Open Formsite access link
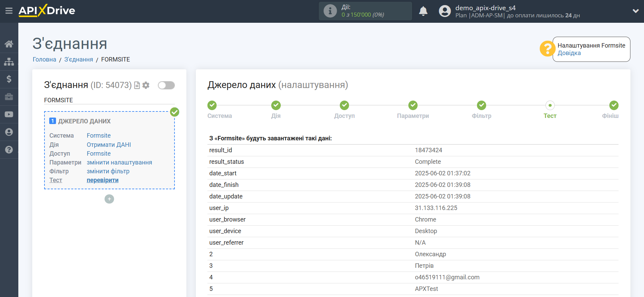This screenshot has width=644, height=297. point(99,154)
